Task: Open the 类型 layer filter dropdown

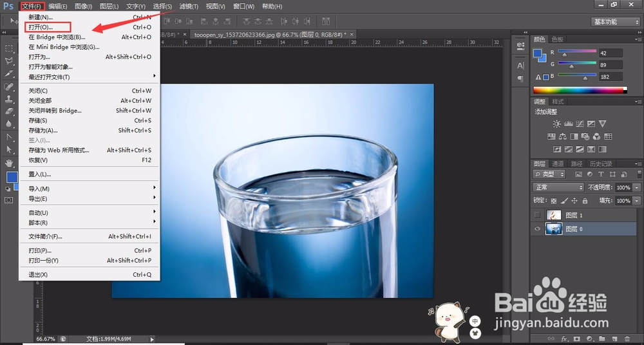Action: [549, 174]
